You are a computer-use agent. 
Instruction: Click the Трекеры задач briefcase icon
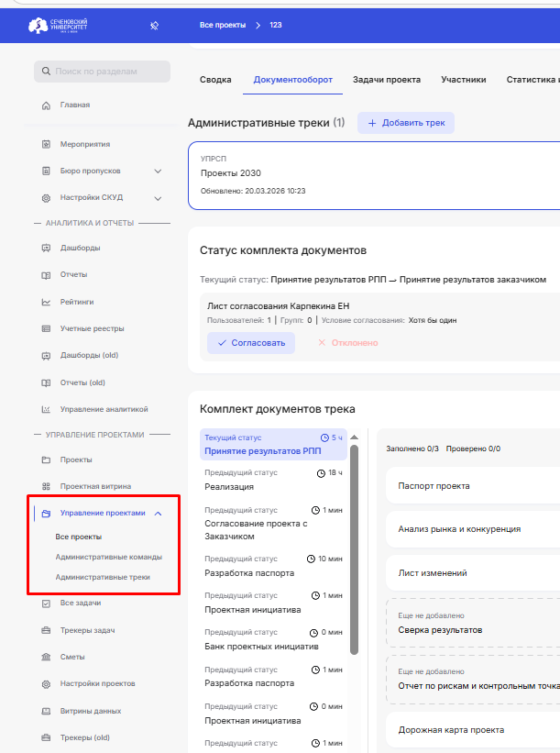click(x=46, y=630)
